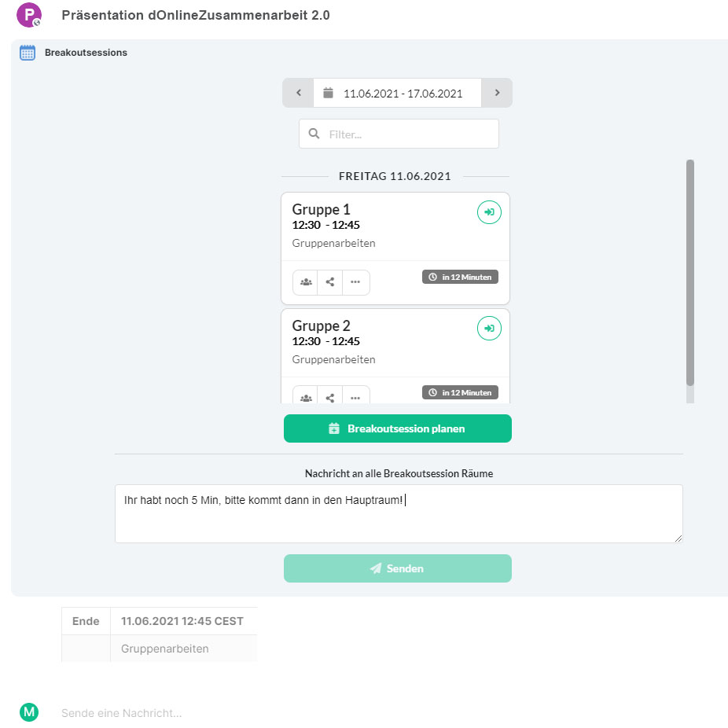This screenshot has width=728, height=728.
Task: Open participants icon for Gruppe 1
Action: pyautogui.click(x=306, y=281)
